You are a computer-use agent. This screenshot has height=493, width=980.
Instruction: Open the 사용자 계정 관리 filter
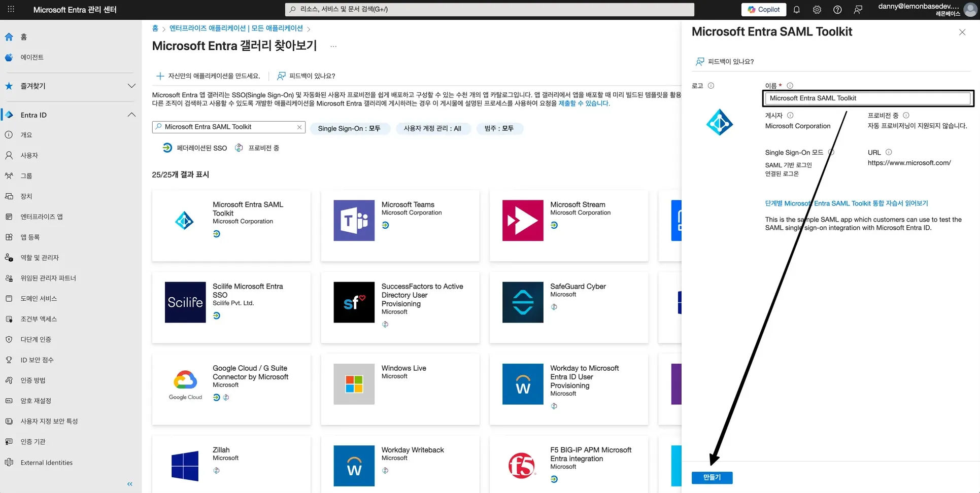pyautogui.click(x=432, y=129)
